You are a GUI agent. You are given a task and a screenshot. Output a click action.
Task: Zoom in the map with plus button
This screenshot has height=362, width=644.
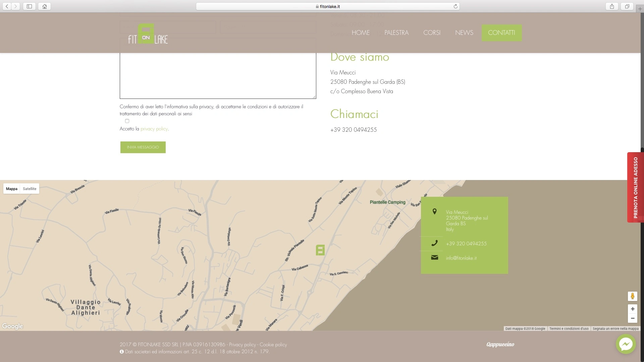click(x=632, y=309)
